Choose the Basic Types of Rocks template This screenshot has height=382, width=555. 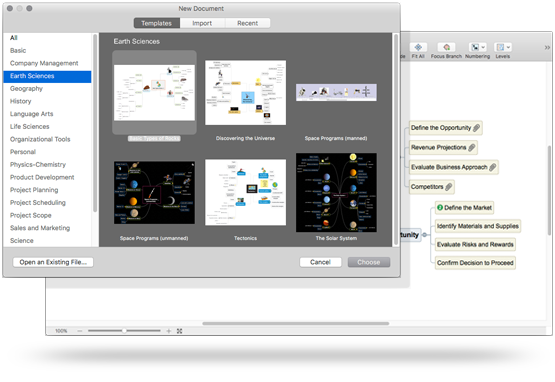(154, 92)
